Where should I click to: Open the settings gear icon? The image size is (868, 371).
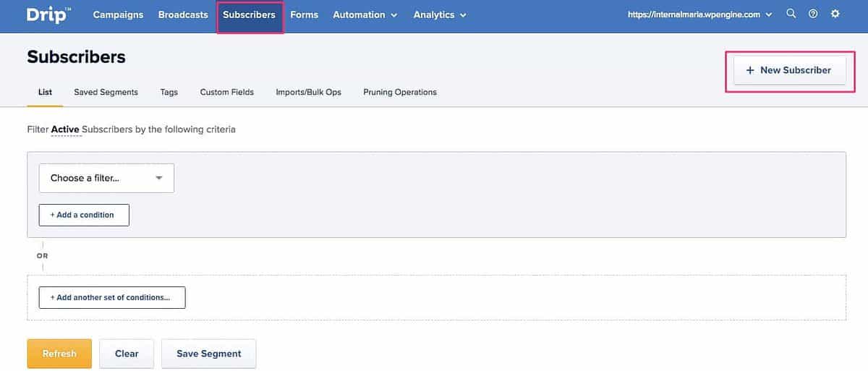(835, 14)
